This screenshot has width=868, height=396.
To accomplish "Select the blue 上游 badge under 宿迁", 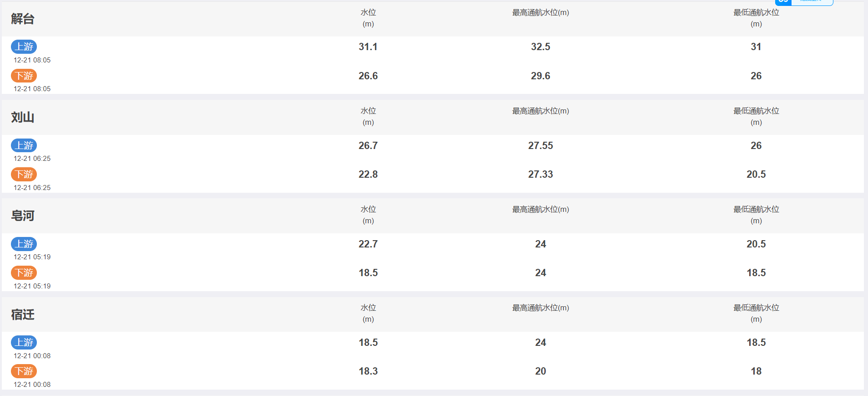I will pos(24,342).
